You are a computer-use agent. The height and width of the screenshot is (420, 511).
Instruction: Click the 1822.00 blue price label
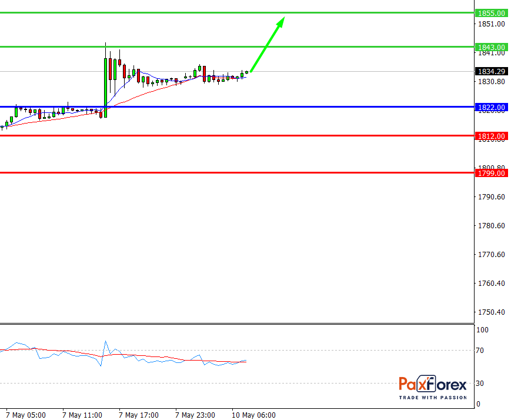point(492,107)
